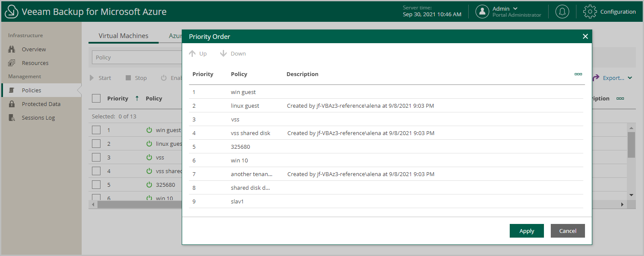
Task: Open Configuration gear settings
Action: 590,12
